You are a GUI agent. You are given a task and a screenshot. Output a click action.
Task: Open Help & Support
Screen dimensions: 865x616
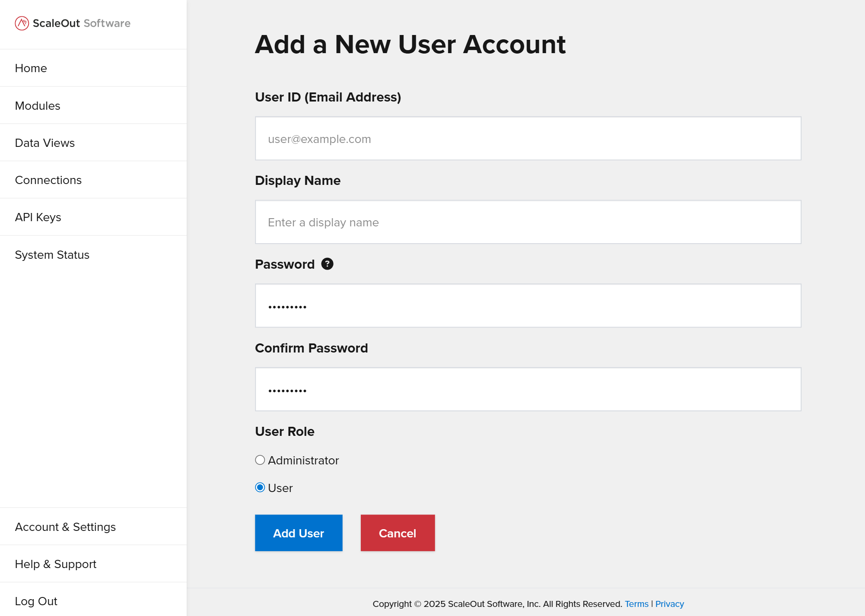[x=55, y=564]
